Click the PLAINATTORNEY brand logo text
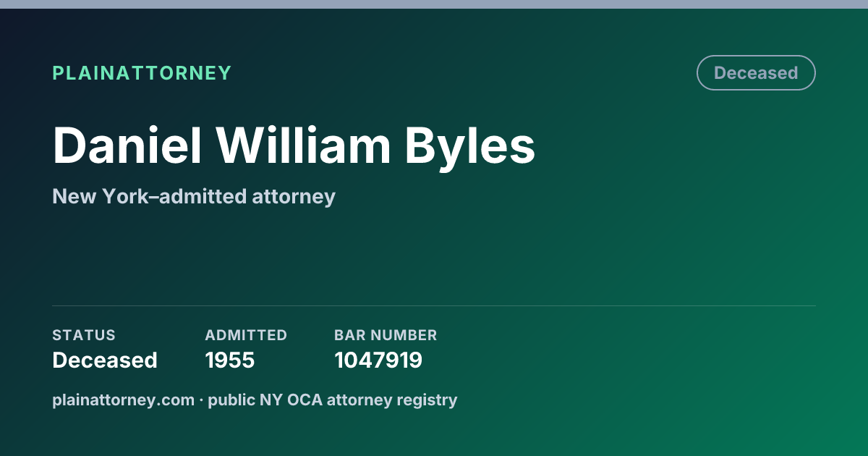 [142, 73]
